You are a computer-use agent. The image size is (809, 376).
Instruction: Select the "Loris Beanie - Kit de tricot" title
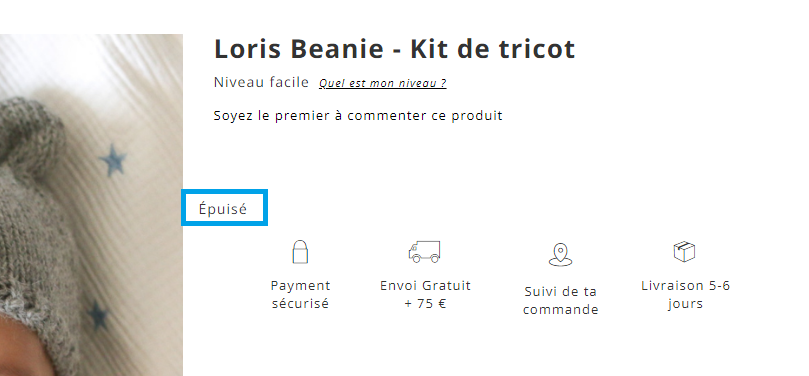(x=395, y=49)
